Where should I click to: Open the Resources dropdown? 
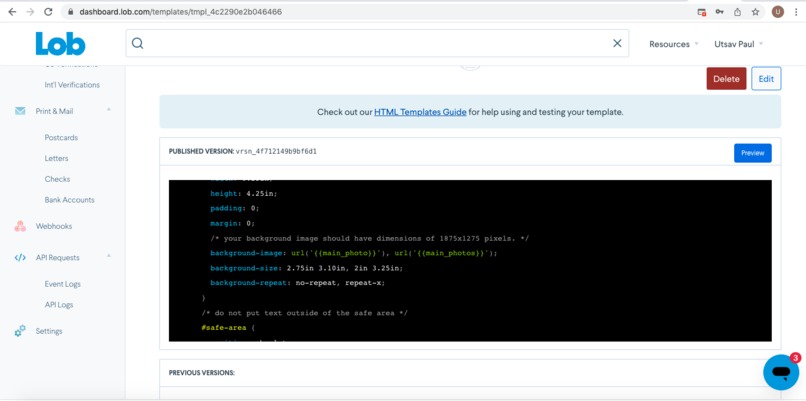(x=673, y=44)
